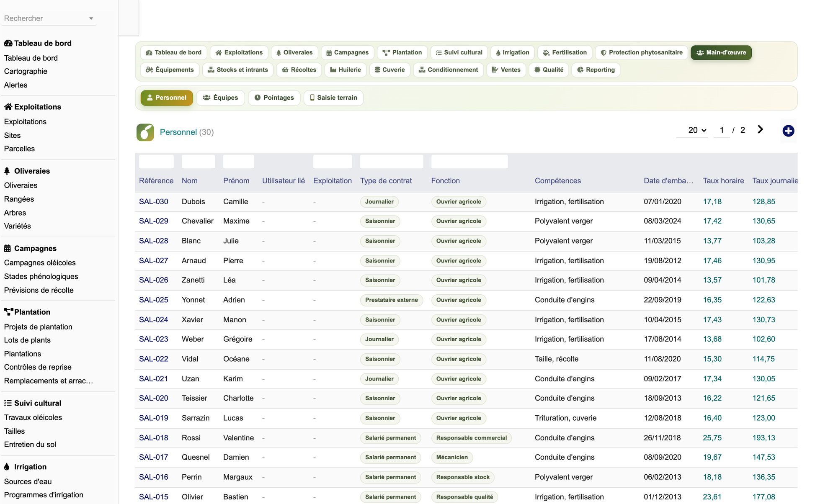Click the green olive Personnel logo
Screen dimensions: 815x504
pos(145,132)
